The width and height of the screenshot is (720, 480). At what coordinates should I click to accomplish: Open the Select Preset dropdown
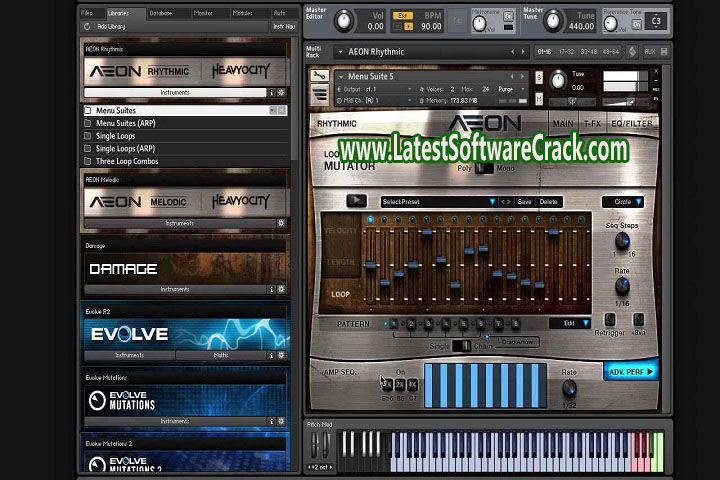coord(438,201)
